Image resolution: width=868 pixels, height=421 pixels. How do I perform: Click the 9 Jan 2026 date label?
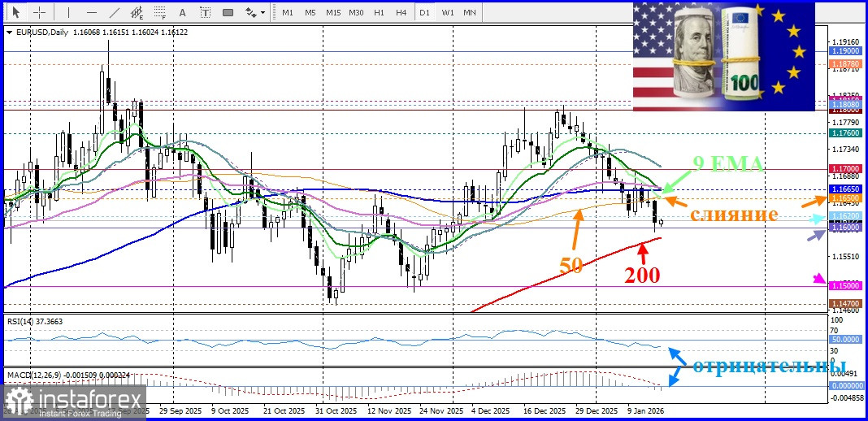coord(644,411)
